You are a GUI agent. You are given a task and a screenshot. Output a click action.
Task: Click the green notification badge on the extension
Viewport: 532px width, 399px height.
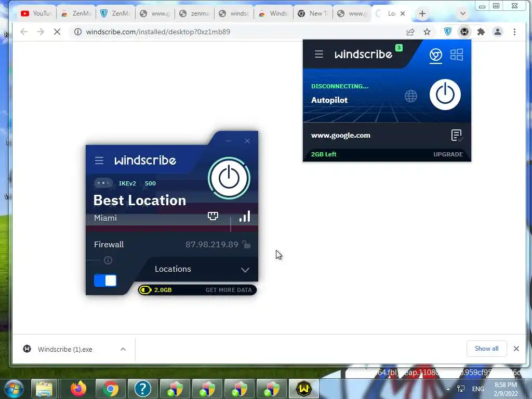click(399, 48)
